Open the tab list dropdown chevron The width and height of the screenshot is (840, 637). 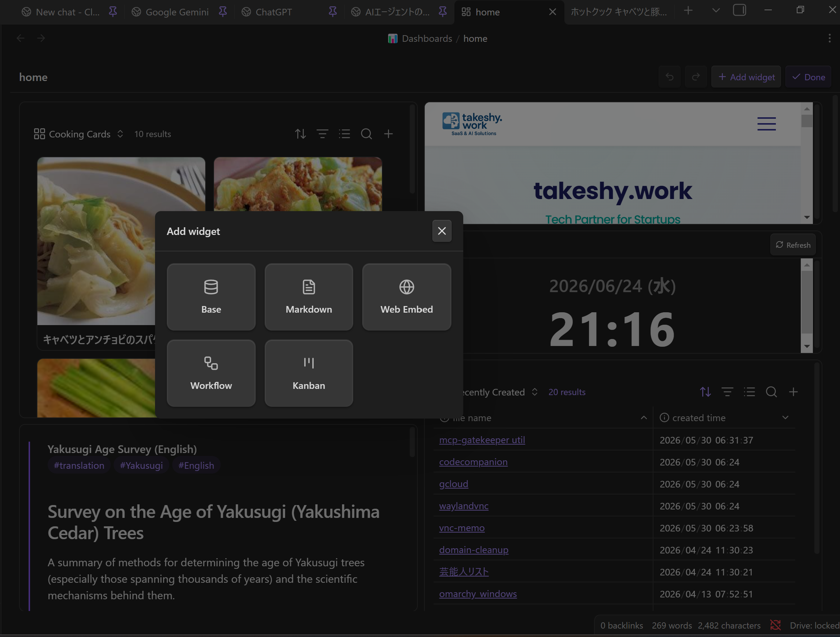(716, 11)
